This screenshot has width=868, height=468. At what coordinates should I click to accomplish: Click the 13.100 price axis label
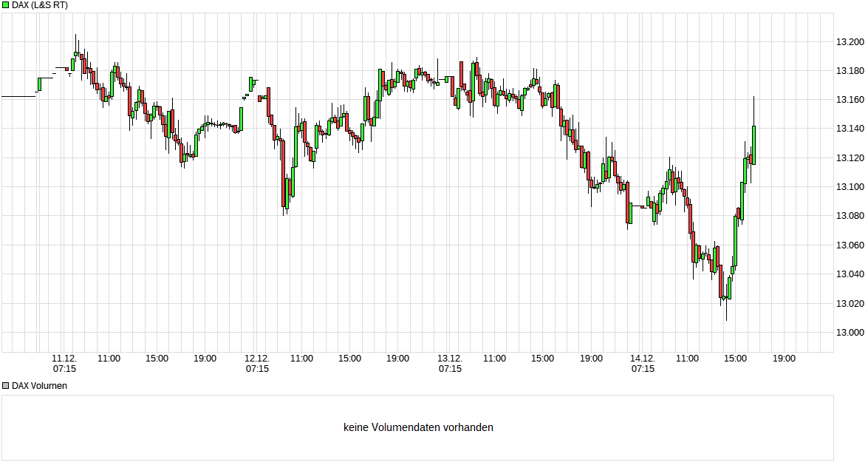click(x=850, y=186)
